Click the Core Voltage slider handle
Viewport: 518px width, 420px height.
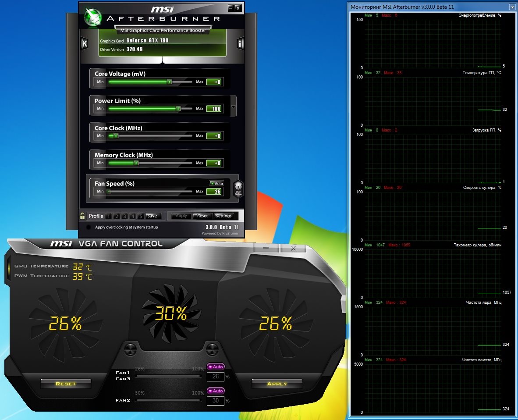click(x=170, y=82)
